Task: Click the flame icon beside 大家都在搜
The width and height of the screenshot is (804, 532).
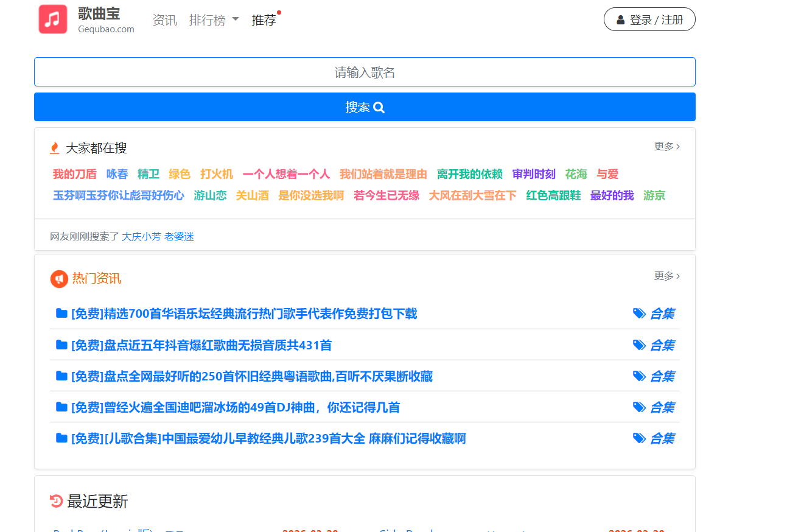Action: point(55,148)
